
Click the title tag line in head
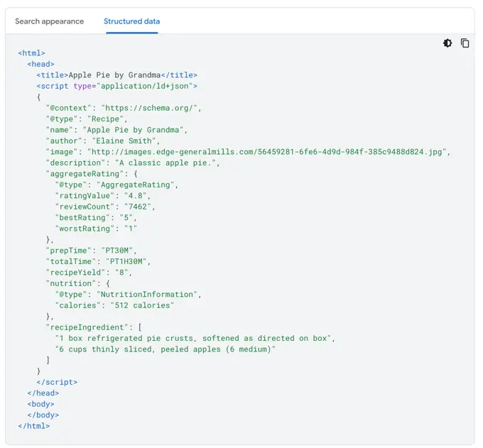coord(117,75)
